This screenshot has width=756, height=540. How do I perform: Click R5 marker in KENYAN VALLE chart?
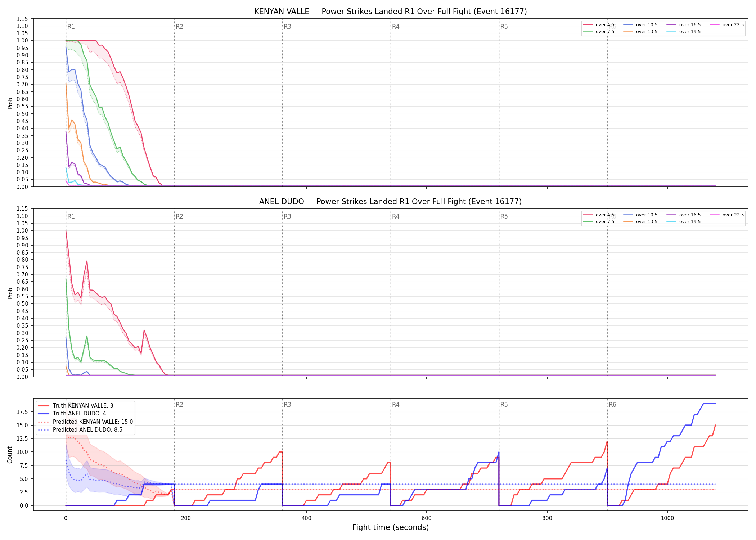pyautogui.click(x=504, y=27)
